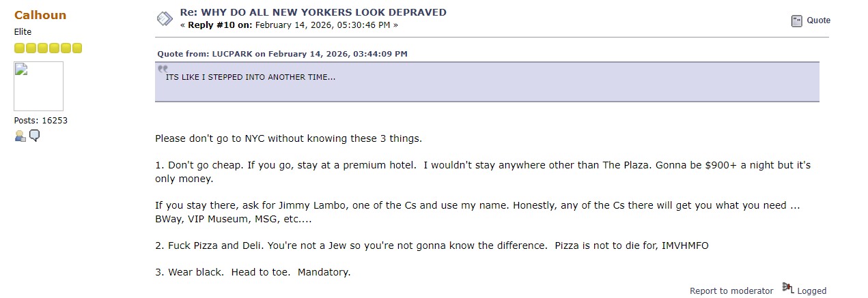Image resolution: width=868 pixels, height=298 pixels.
Task: Click the Logged text label
Action: click(811, 290)
